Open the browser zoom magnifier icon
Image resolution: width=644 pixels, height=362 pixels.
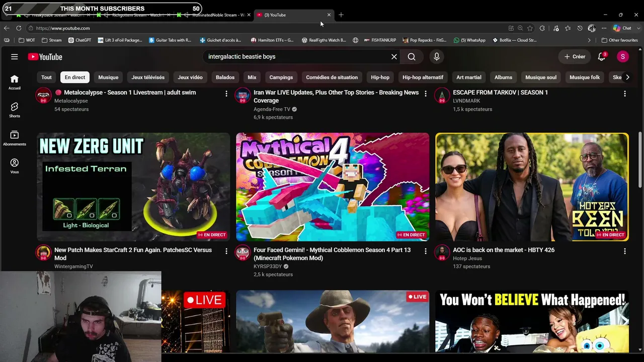pos(520,28)
